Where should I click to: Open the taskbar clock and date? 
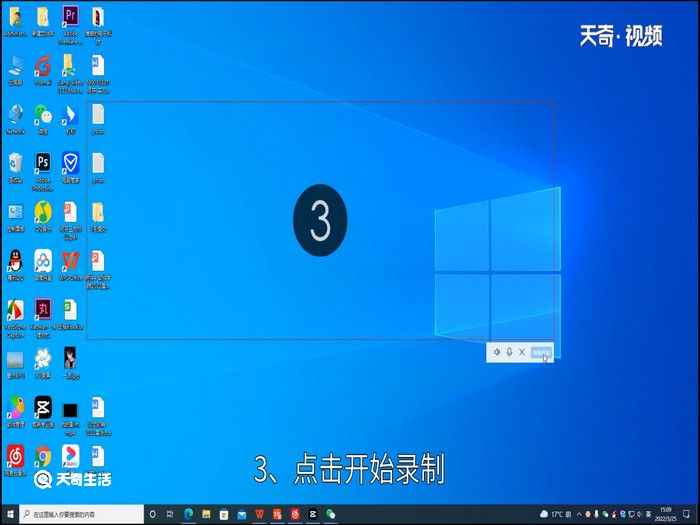[666, 515]
